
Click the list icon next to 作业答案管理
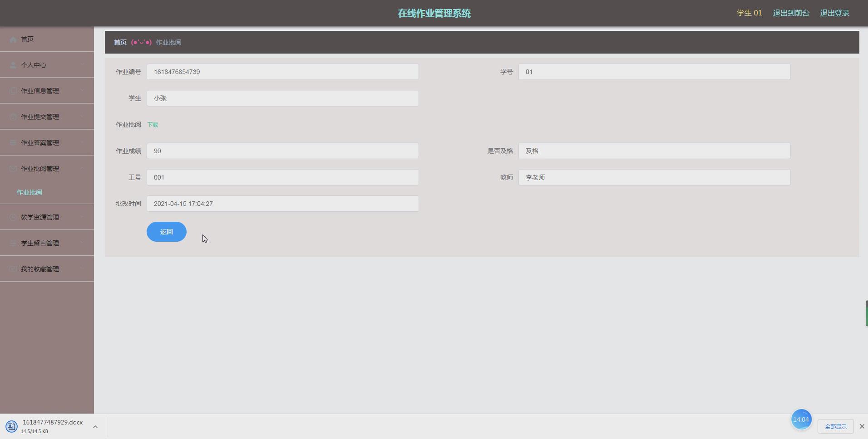[x=13, y=142]
